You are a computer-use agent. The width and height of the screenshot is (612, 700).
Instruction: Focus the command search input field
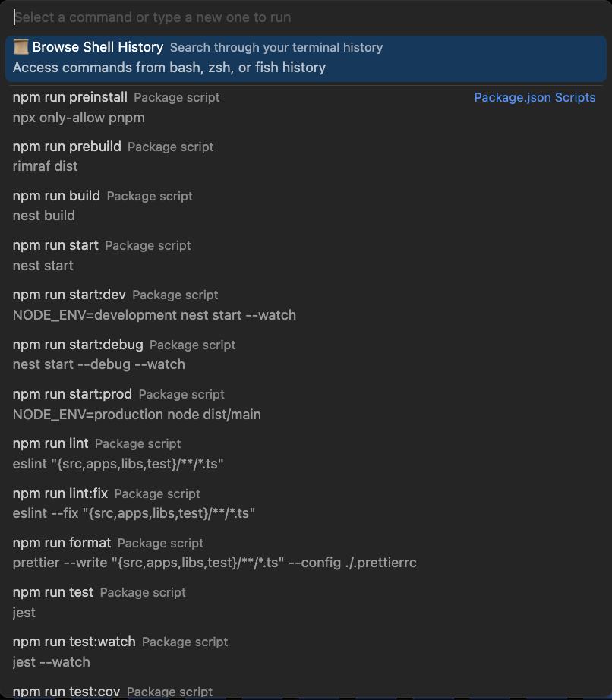tap(304, 17)
